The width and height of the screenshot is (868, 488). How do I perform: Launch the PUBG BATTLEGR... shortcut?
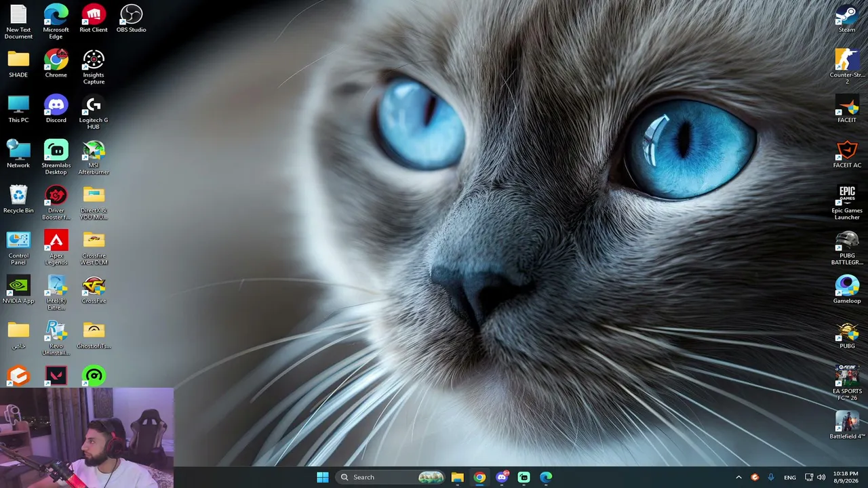(847, 248)
